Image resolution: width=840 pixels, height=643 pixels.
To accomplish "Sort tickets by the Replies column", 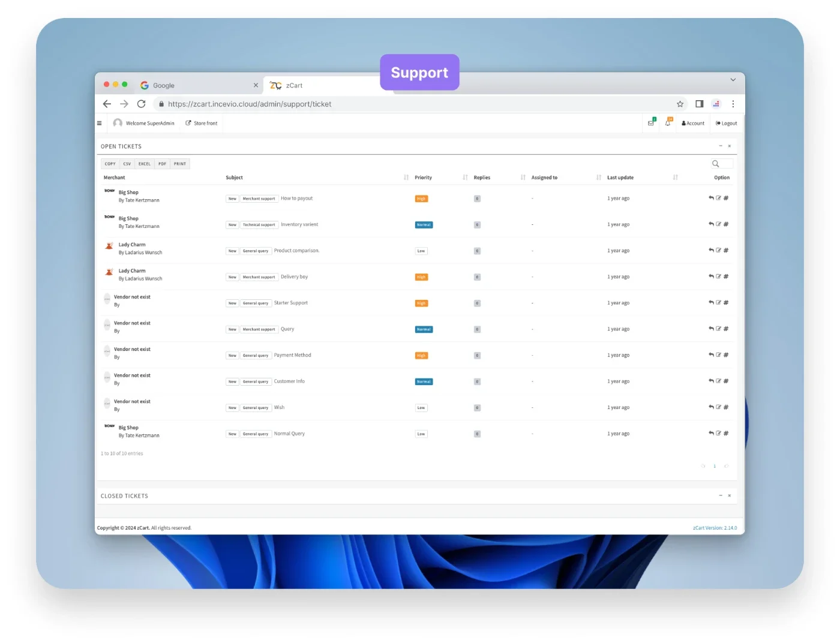I will 523,178.
